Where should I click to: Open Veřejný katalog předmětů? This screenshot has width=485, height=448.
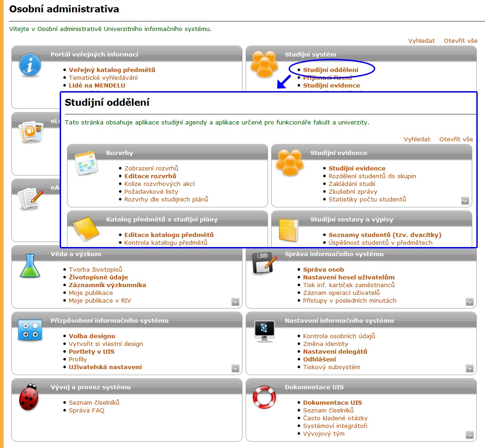(x=112, y=70)
